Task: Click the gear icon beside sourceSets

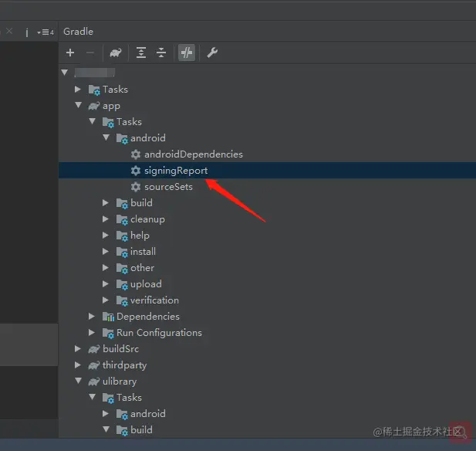Action: coord(136,187)
